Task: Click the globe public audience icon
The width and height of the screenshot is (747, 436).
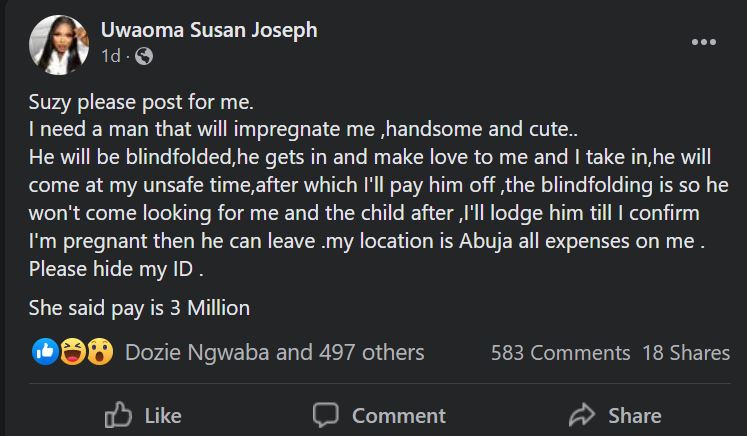Action: (144, 56)
